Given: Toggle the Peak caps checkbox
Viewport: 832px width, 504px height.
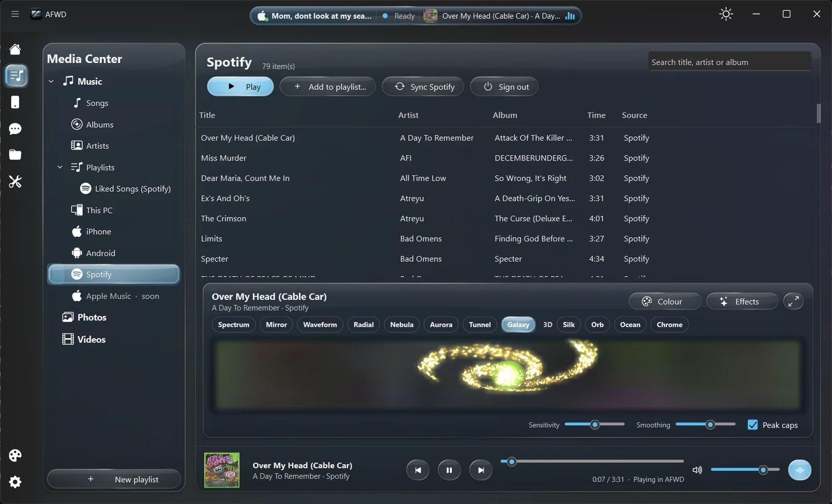Looking at the screenshot, I should click(x=752, y=425).
